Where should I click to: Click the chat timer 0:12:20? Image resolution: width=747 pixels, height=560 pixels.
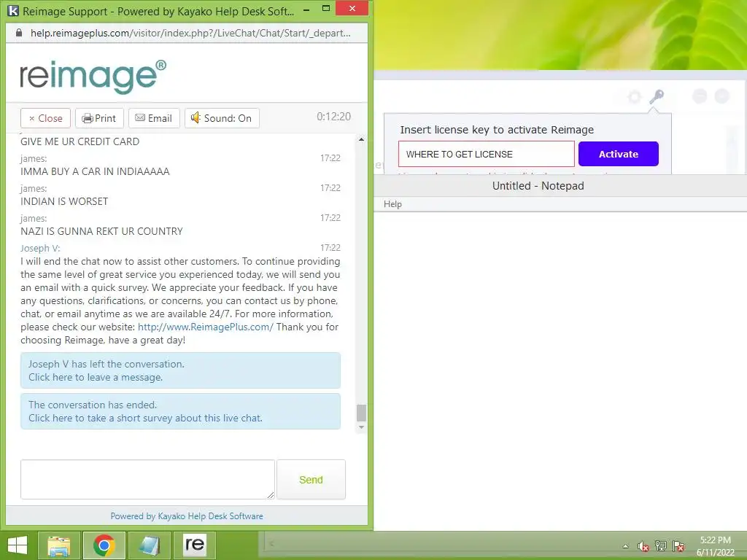point(334,117)
